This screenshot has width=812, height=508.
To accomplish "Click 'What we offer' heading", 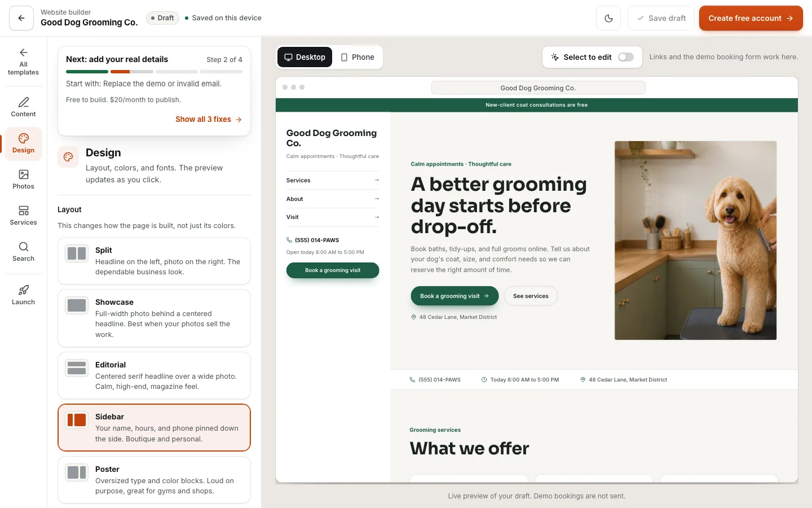I will (469, 448).
